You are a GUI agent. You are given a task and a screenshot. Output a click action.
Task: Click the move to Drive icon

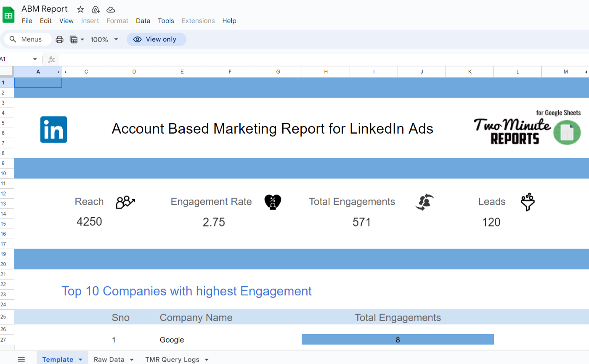pyautogui.click(x=96, y=9)
